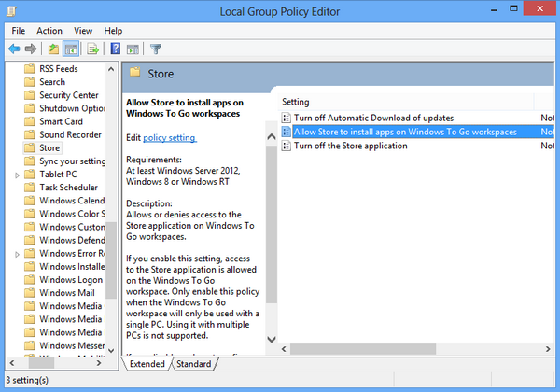Open the Help menu
This screenshot has width=560, height=392.
point(113,31)
